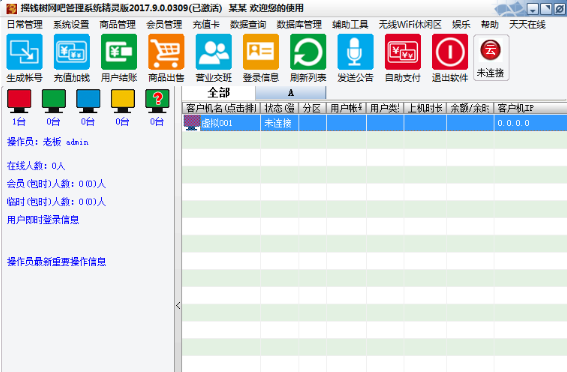This screenshot has width=567, height=372.
Task: Sort by 客户机名 column header
Action: point(221,108)
